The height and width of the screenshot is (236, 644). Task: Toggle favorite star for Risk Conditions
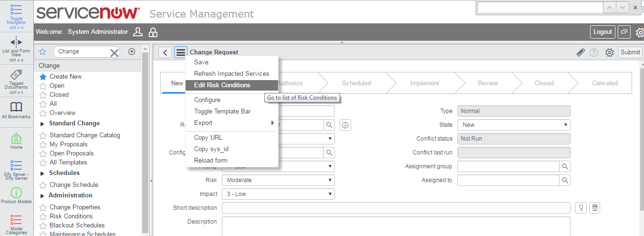coord(43,216)
